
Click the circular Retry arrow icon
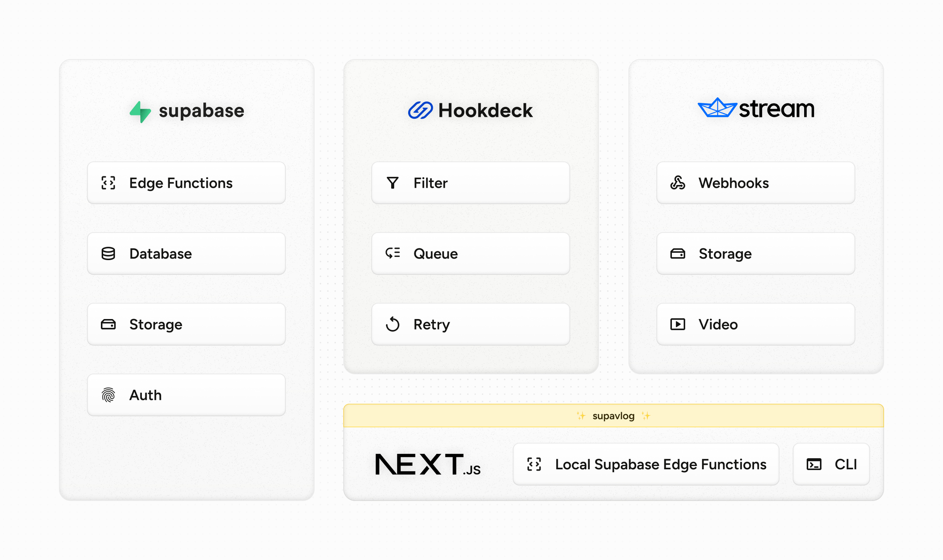tap(392, 324)
